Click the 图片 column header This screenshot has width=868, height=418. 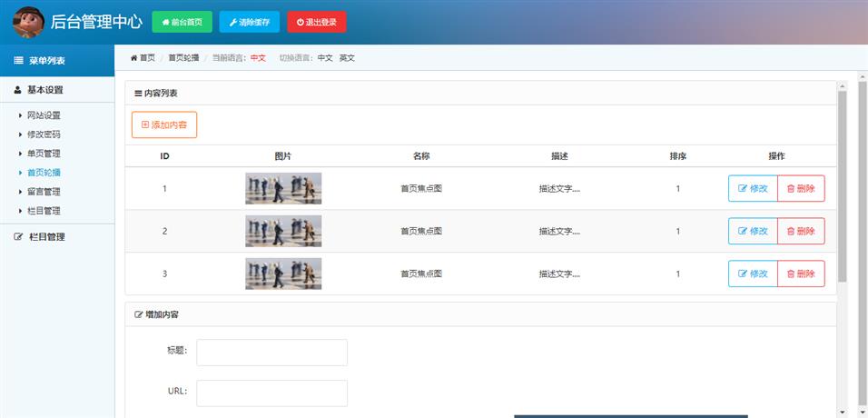pos(283,156)
